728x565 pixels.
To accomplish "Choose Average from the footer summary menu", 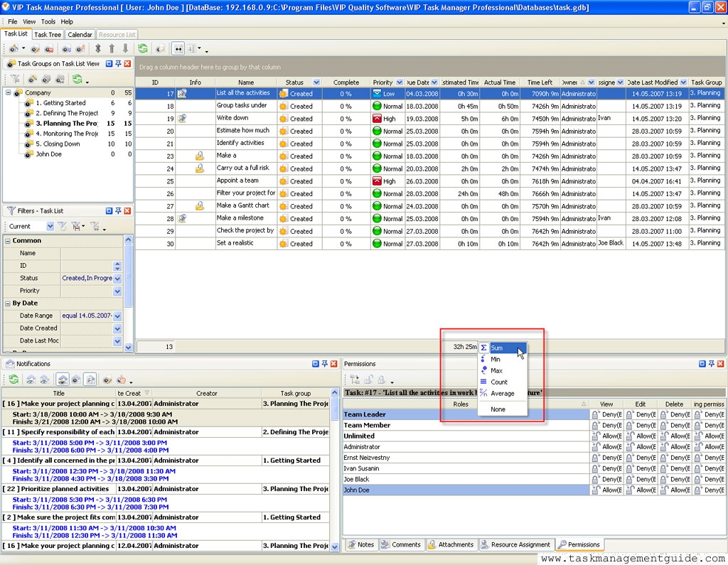I will point(503,393).
